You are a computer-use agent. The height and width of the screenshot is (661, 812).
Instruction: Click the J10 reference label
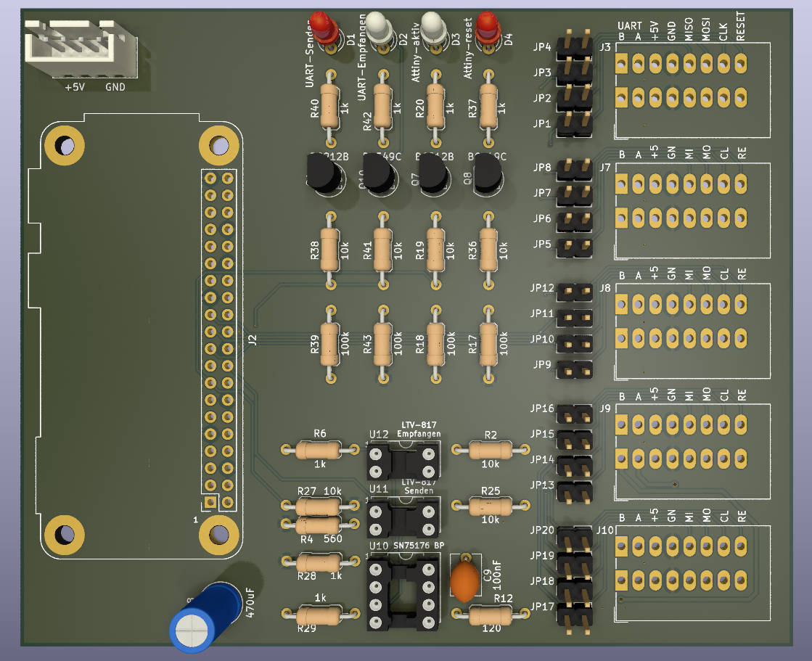(x=605, y=530)
